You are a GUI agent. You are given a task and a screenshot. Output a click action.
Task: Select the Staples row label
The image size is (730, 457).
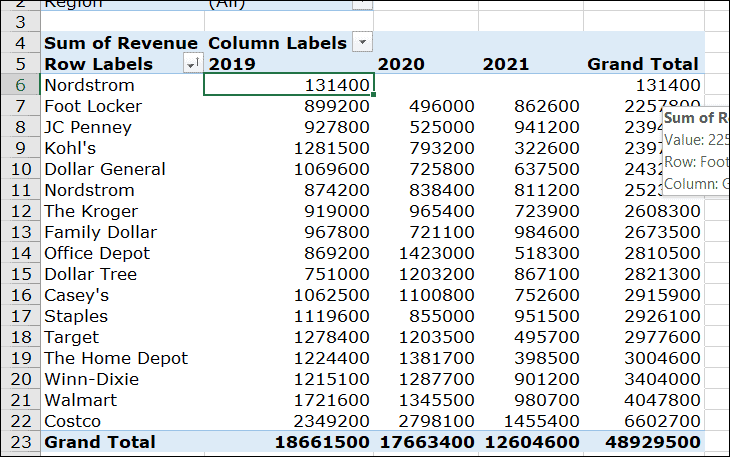click(x=76, y=316)
